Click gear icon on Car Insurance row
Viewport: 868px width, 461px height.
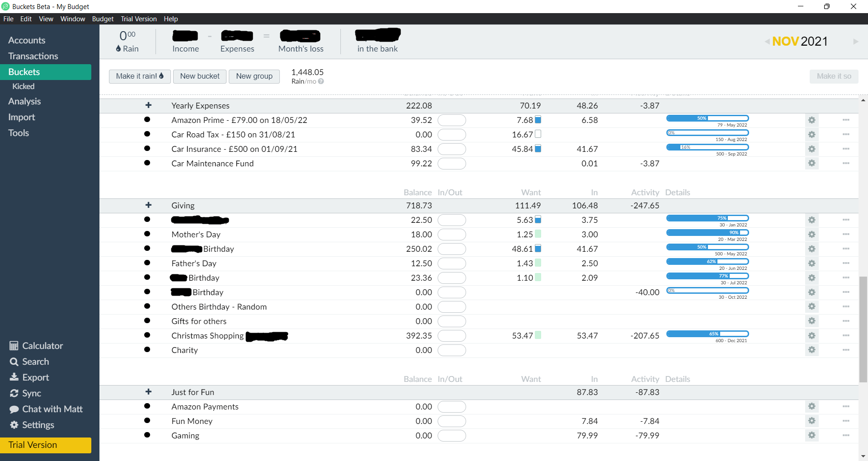(x=811, y=149)
